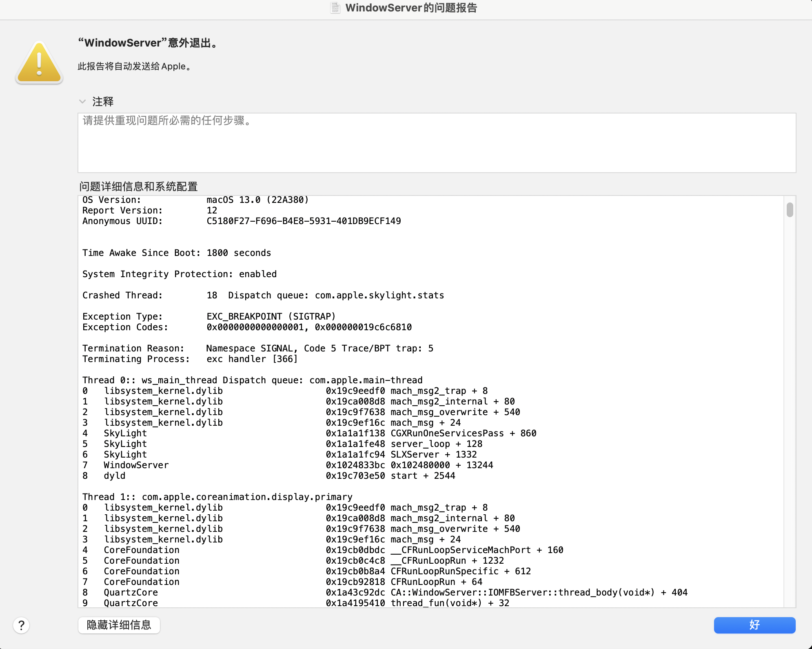812x649 pixels.
Task: Click the 此报告将自动发送给 Apple text
Action: click(135, 66)
